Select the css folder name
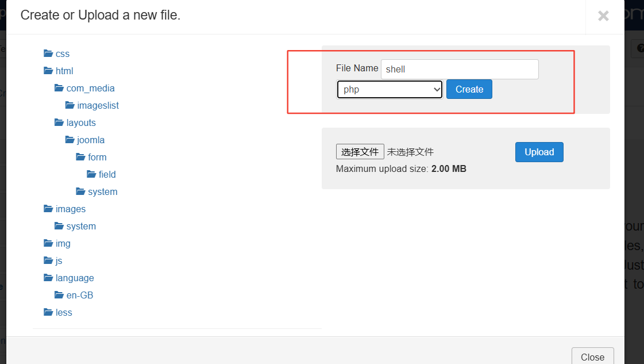Image resolution: width=644 pixels, height=364 pixels. [x=63, y=54]
